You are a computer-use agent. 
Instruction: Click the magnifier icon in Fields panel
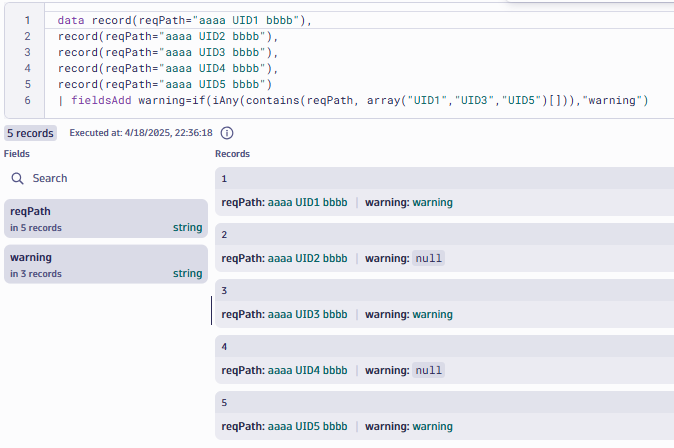[x=17, y=178]
